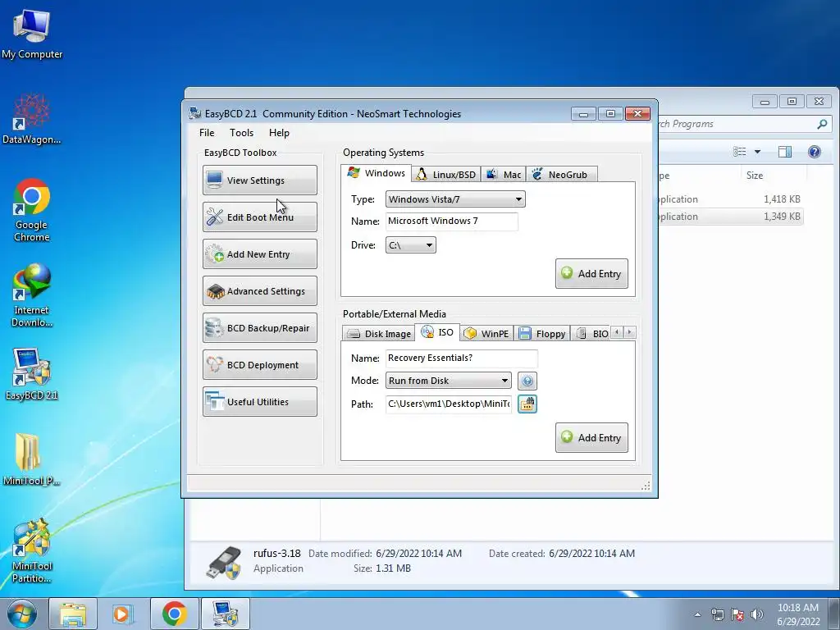Viewport: 840px width, 630px height.
Task: Click the search magnifier icon in Explorer
Action: (x=822, y=124)
